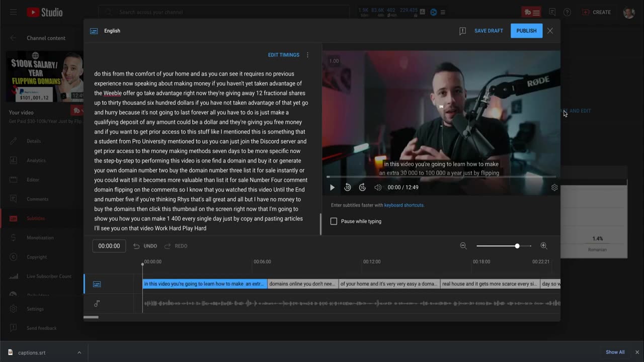
Task: Click the transcript vertical scrollbar
Action: point(320,224)
